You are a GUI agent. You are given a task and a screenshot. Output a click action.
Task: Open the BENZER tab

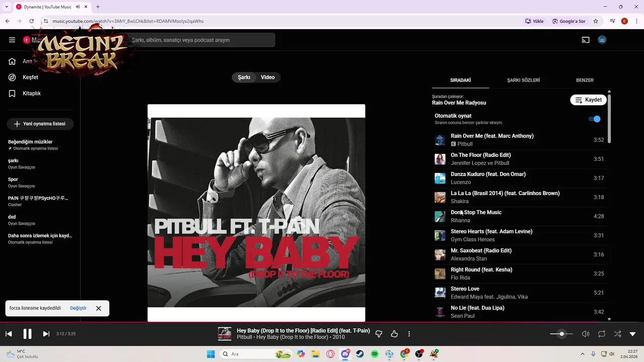pyautogui.click(x=585, y=80)
